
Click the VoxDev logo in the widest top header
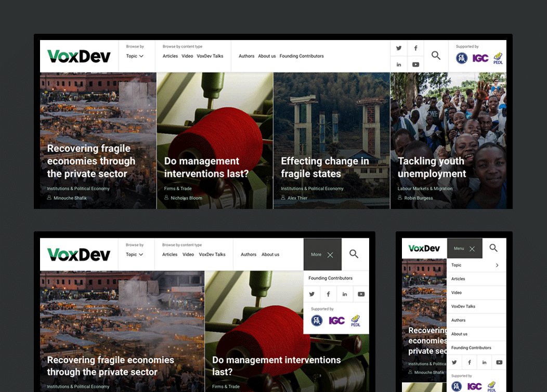79,56
